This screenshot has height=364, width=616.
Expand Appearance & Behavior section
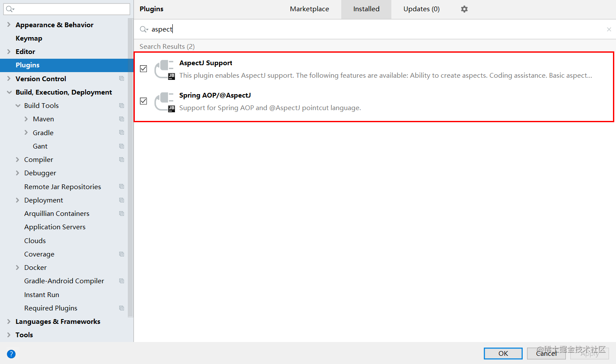(x=9, y=25)
